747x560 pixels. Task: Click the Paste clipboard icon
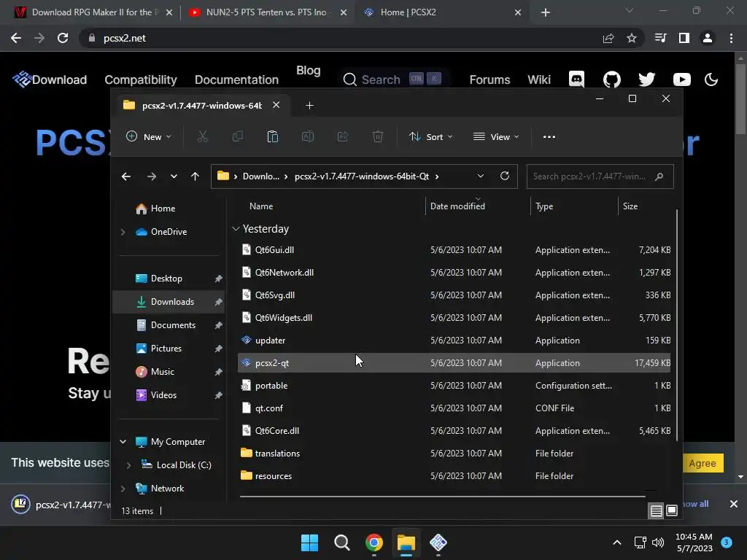tap(273, 136)
